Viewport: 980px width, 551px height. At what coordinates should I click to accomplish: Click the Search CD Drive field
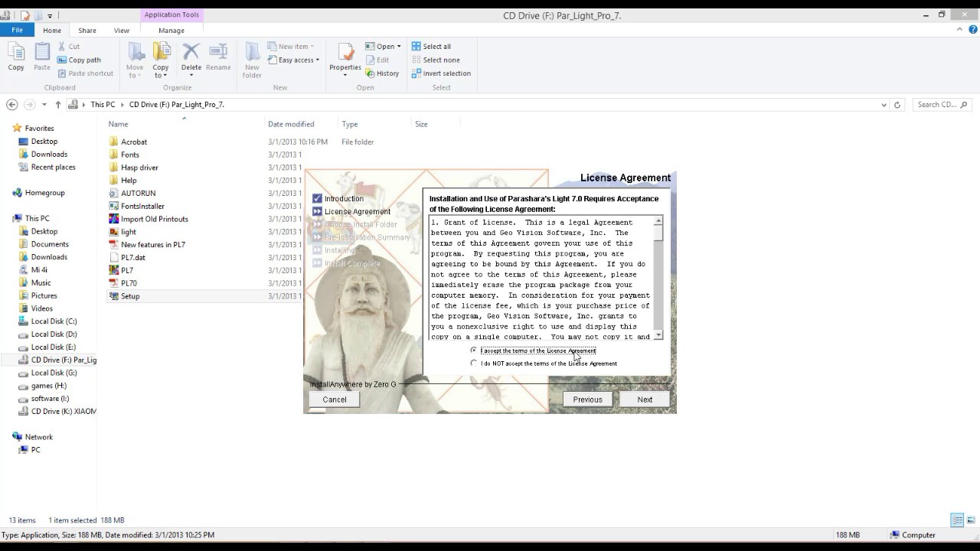(942, 105)
